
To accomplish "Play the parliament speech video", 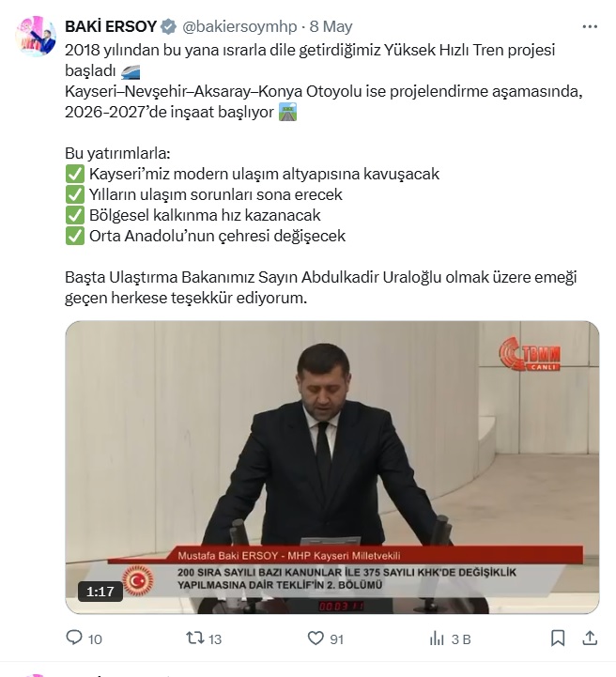I will (332, 468).
